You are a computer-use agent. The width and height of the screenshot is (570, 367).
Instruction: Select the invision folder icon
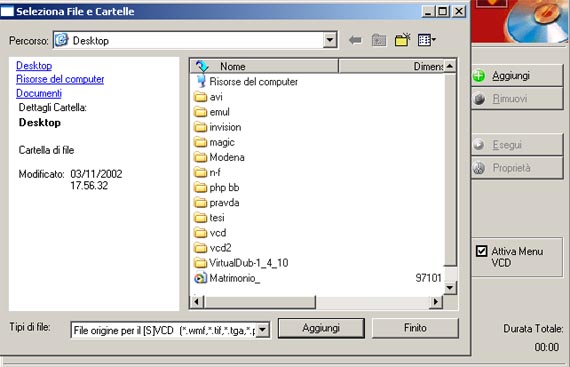pyautogui.click(x=200, y=127)
